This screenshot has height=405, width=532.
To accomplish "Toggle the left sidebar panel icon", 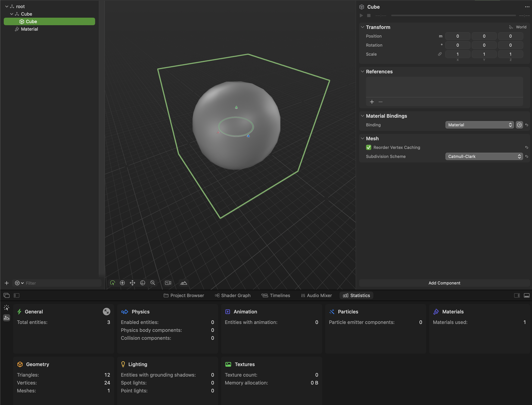I will coord(17,295).
